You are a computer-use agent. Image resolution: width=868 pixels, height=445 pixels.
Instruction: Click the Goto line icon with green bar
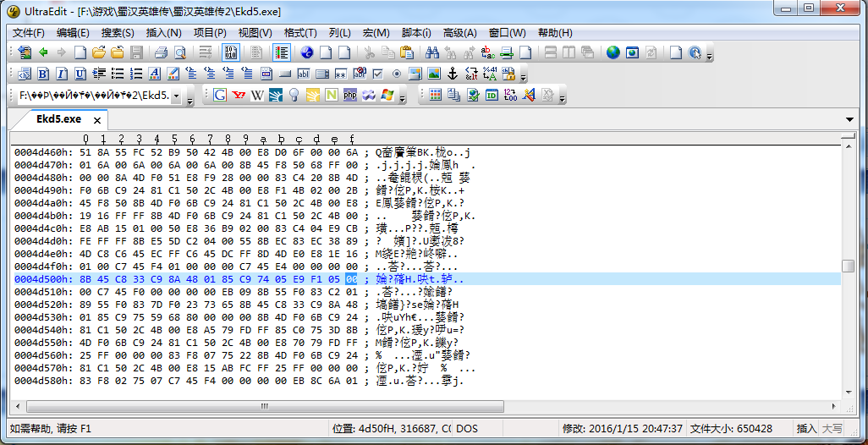click(x=506, y=52)
